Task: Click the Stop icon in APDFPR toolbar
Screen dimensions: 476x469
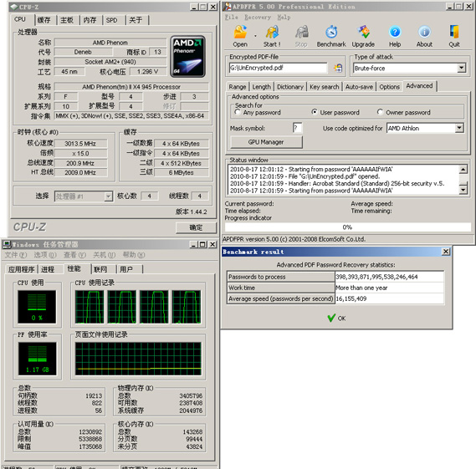Action: point(301,36)
